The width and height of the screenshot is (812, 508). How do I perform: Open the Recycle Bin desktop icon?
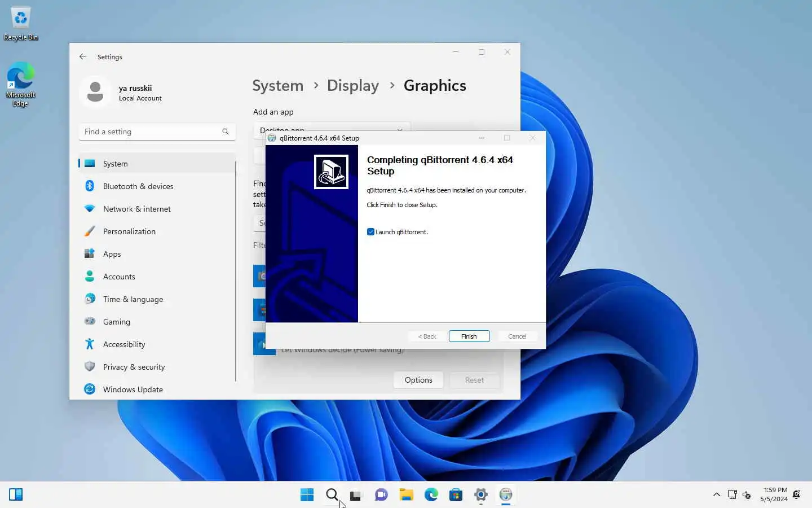coord(21,24)
